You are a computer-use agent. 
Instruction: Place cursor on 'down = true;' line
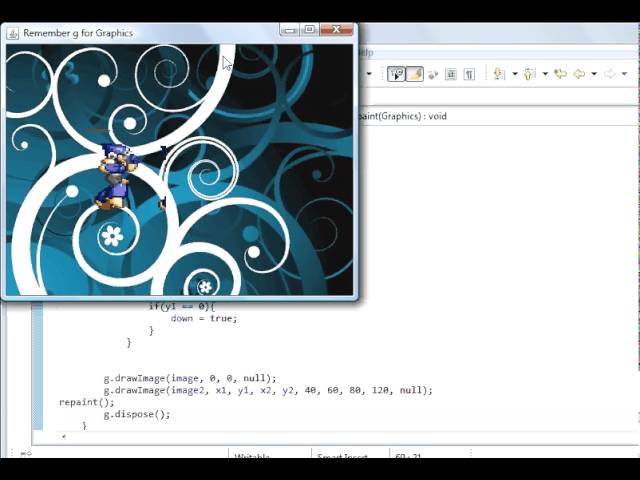coord(204,318)
